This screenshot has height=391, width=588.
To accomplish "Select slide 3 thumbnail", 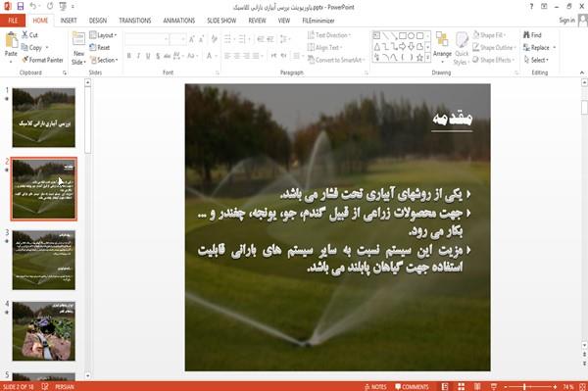I will (x=43, y=260).
